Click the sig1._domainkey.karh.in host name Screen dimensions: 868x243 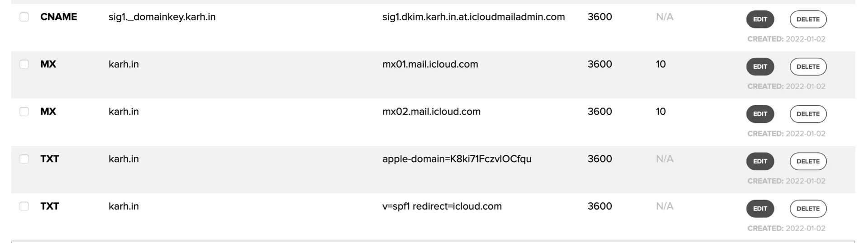162,17
